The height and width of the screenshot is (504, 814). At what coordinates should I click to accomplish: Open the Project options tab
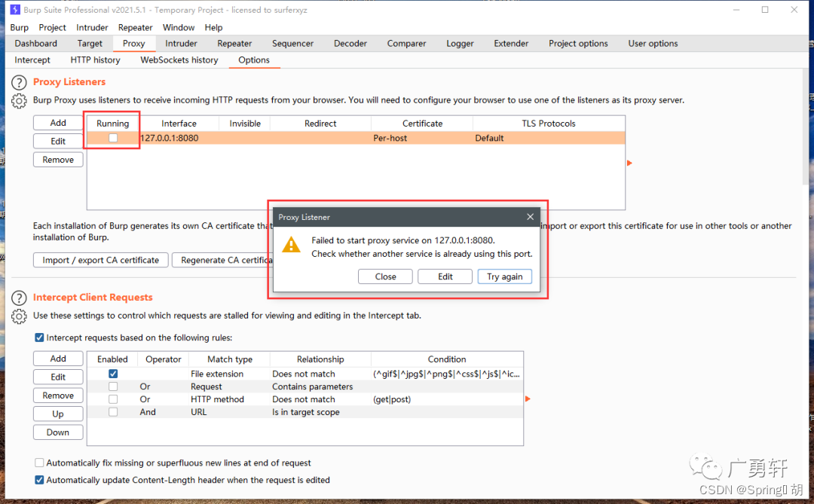[578, 44]
